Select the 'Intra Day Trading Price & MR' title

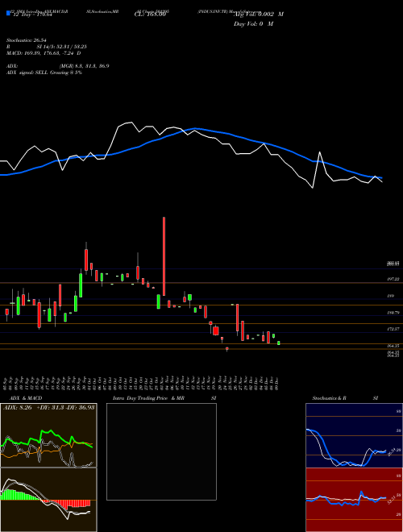[148, 398]
